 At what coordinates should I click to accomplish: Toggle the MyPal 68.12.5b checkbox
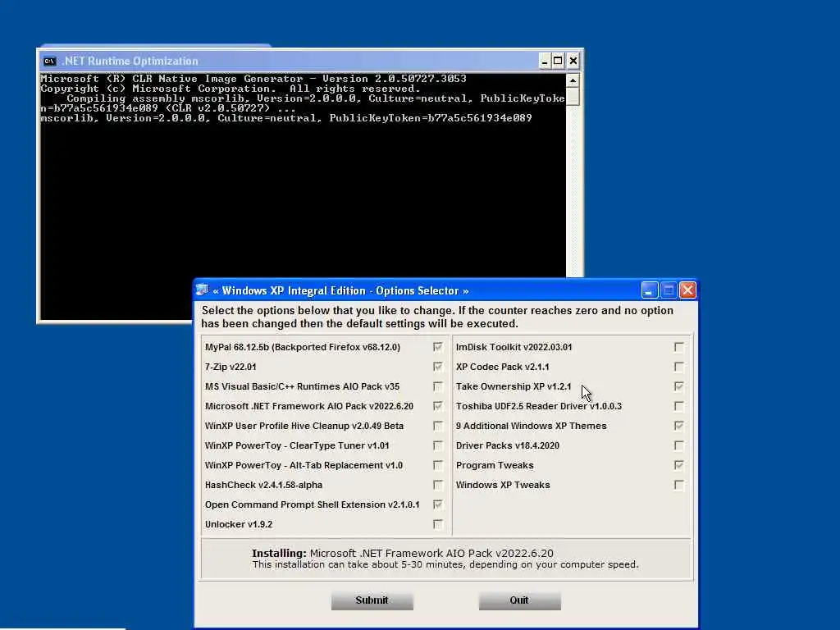438,347
